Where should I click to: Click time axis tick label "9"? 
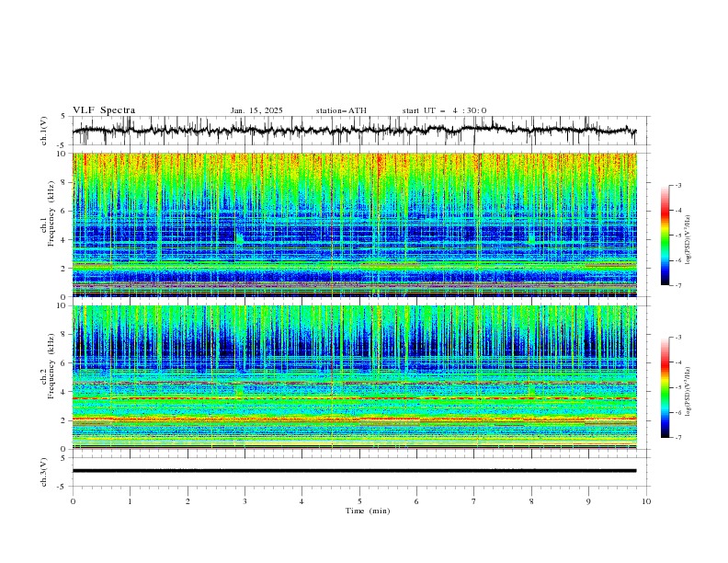point(588,501)
